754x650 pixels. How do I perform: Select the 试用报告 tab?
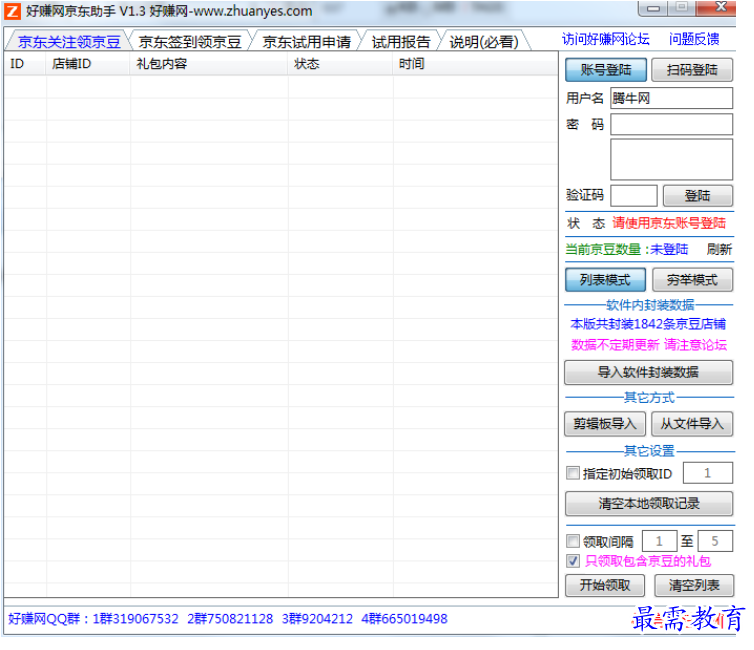click(x=401, y=42)
